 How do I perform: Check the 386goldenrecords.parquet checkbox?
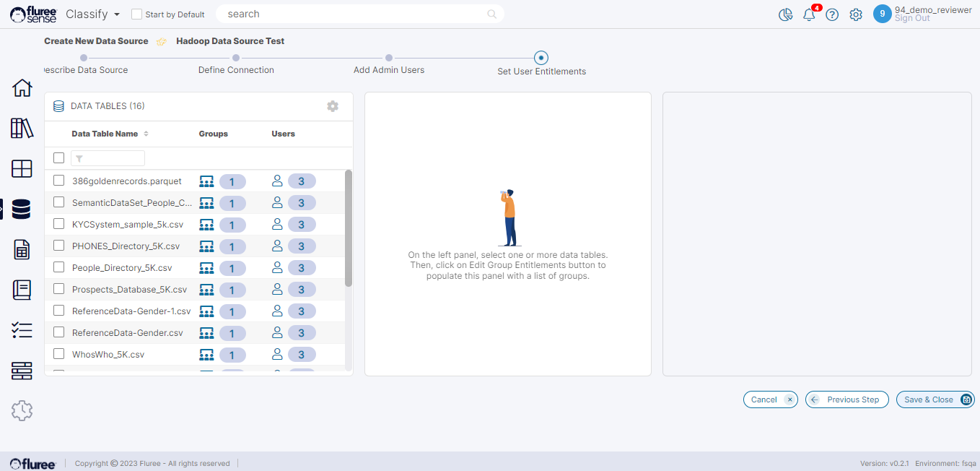(x=59, y=181)
